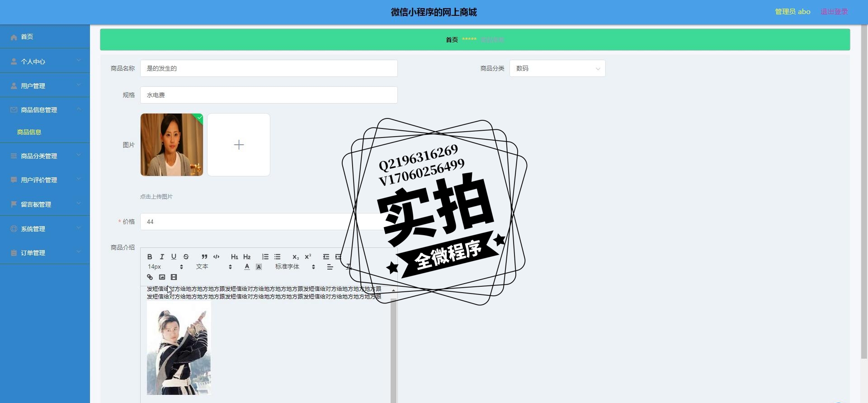Select the uploaded woman photo thumbnail
Image resolution: width=868 pixels, height=403 pixels.
click(x=172, y=145)
